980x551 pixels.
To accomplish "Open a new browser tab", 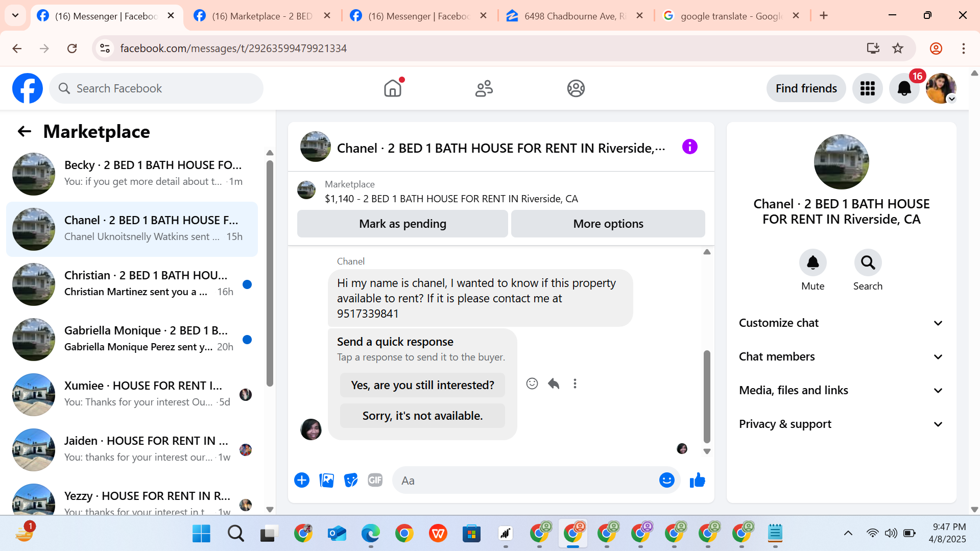I will (x=824, y=15).
